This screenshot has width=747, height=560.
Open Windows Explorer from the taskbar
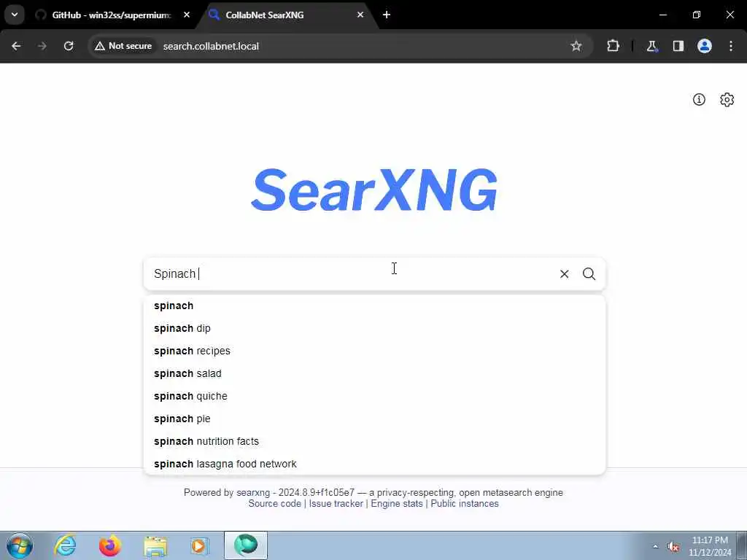point(155,545)
